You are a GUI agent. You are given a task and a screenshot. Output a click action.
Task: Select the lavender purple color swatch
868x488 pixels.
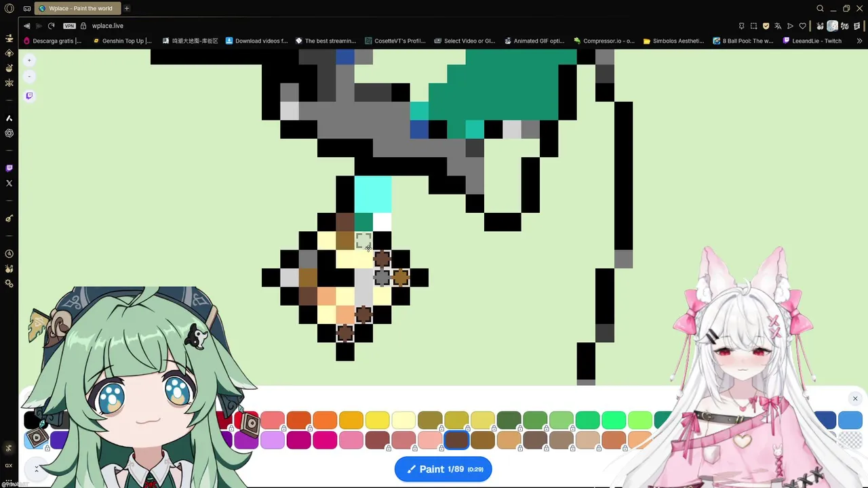click(x=272, y=440)
